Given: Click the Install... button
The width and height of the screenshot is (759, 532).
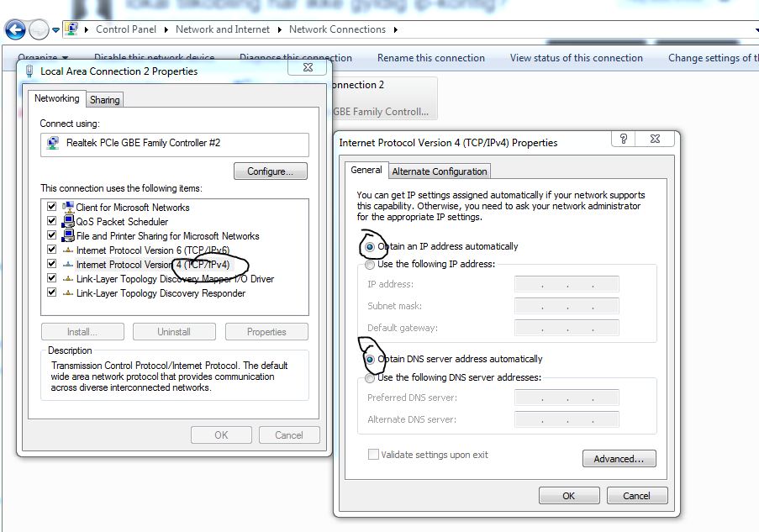Looking at the screenshot, I should click(x=82, y=332).
